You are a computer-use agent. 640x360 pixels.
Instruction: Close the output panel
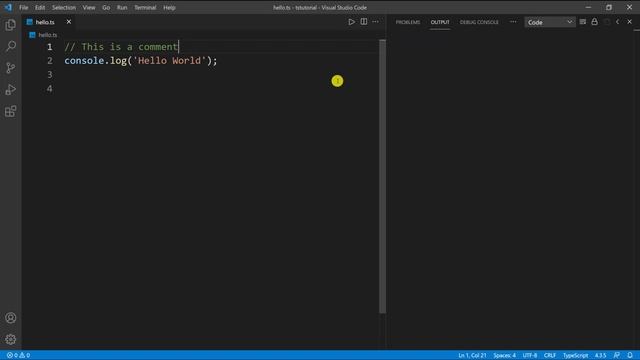click(629, 22)
